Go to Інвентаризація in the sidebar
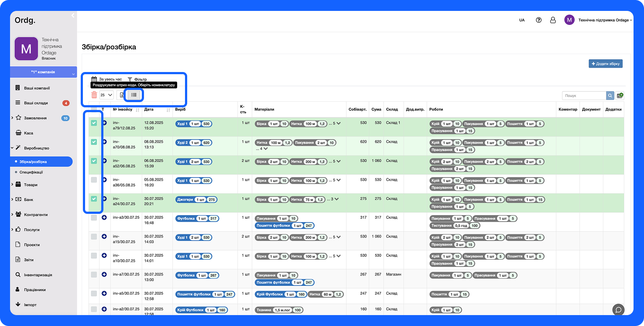644x326 pixels. pos(38,275)
